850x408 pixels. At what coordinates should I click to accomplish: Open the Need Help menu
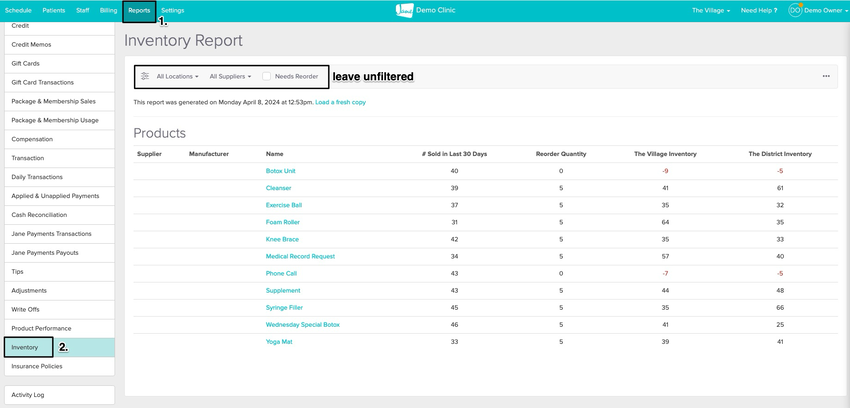(759, 10)
